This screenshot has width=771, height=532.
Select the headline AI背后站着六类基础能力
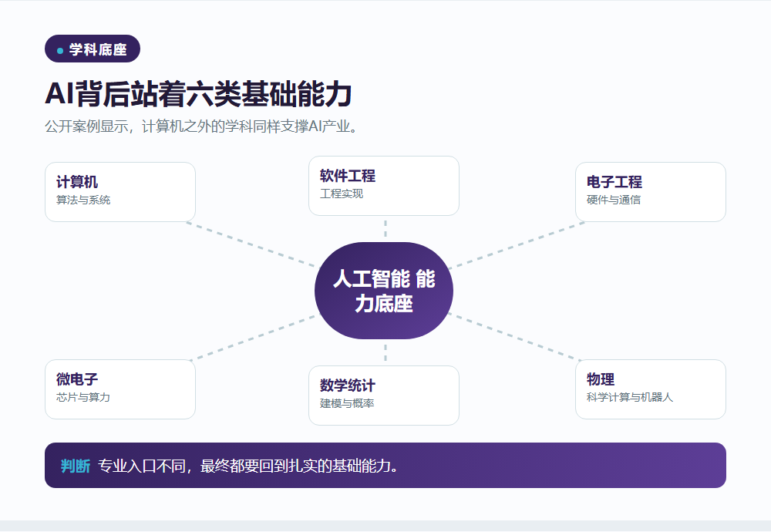[198, 93]
